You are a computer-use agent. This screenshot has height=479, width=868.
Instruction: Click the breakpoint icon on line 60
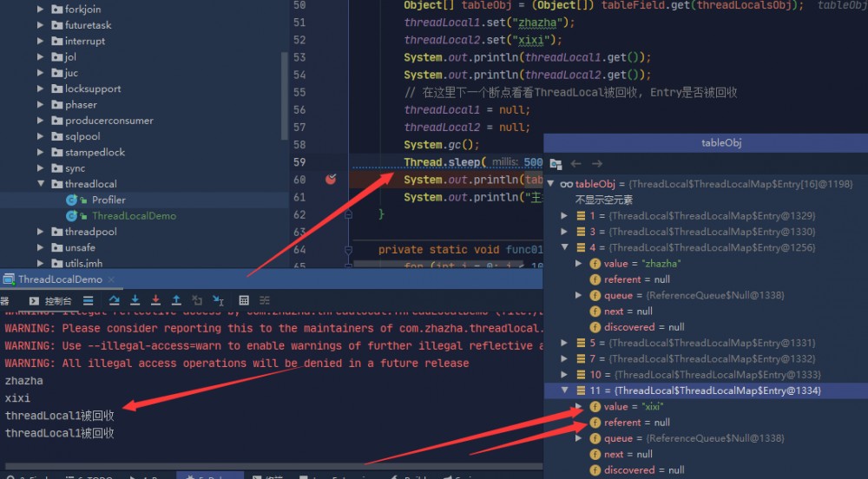pos(331,180)
